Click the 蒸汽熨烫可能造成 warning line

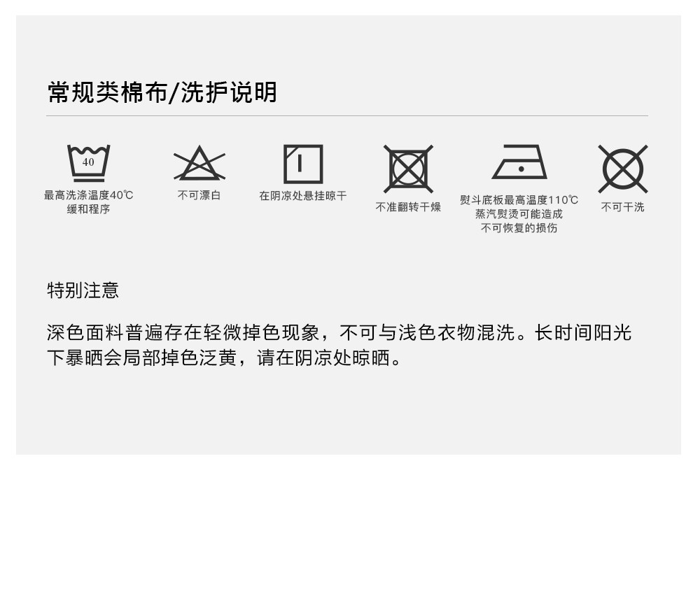(519, 213)
